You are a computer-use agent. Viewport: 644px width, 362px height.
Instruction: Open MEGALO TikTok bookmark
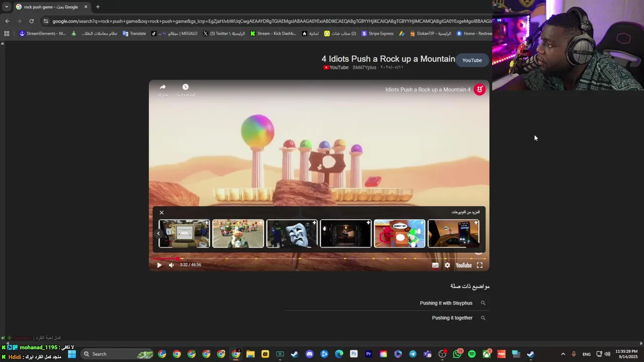coord(174,34)
